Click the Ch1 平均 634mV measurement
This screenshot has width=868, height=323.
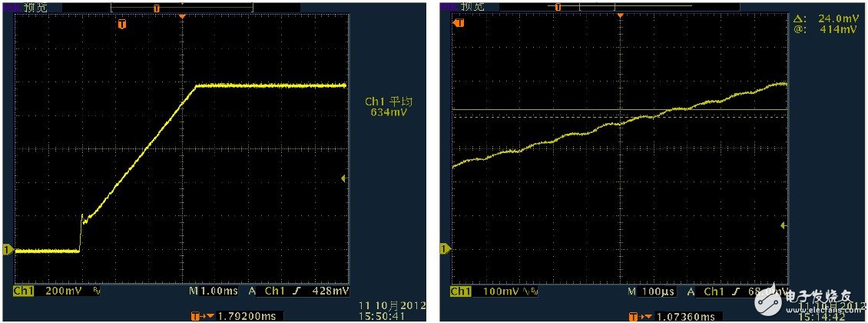click(386, 107)
